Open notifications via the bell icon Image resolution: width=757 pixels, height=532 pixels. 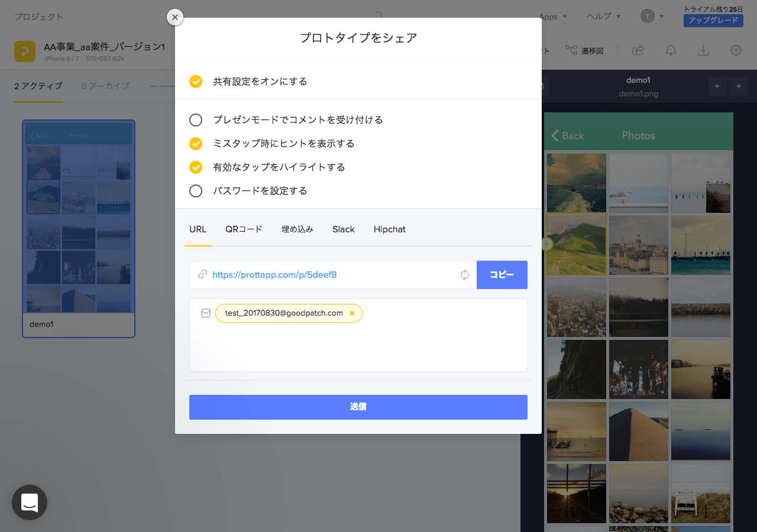[x=671, y=51]
